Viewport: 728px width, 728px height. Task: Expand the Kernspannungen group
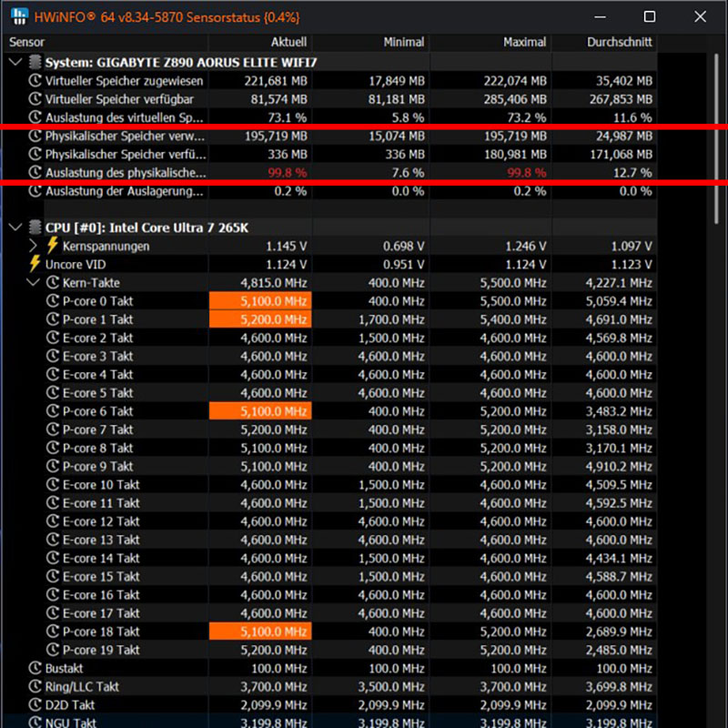click(x=33, y=246)
